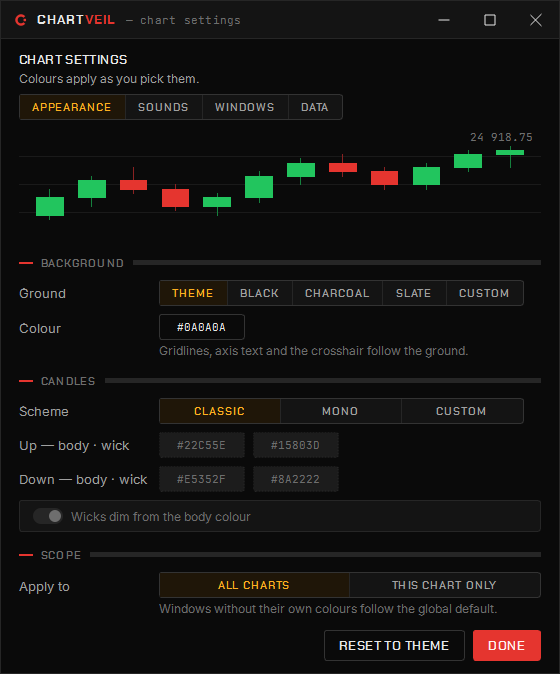Apply settings to This Chart Only
560x674 pixels.
[444, 585]
